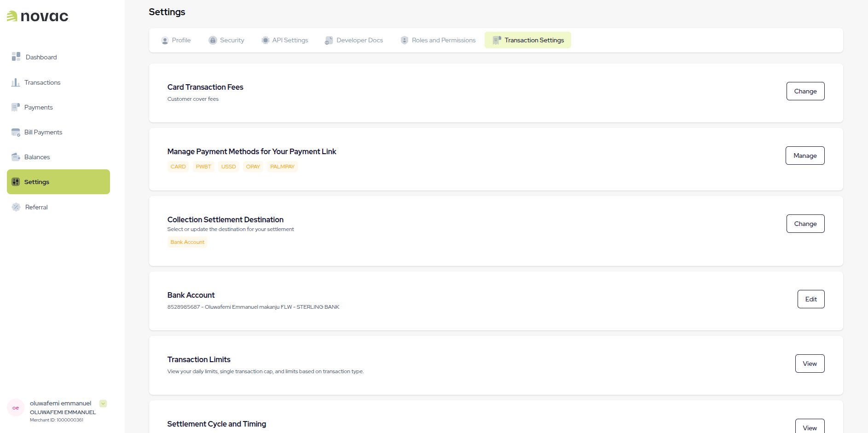Image resolution: width=868 pixels, height=433 pixels.
Task: Open Referral using its sidebar icon
Action: pos(16,207)
